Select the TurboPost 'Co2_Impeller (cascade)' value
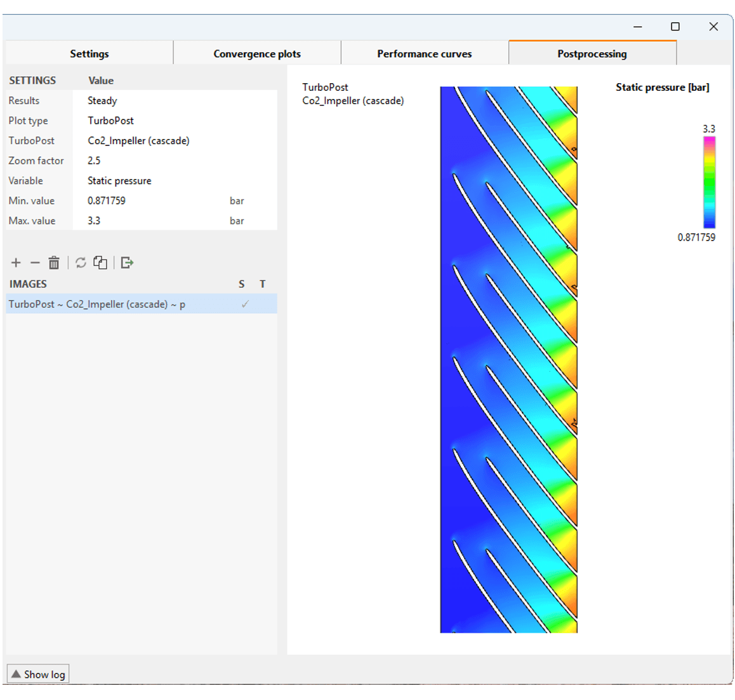The height and width of the screenshot is (700, 735). [x=175, y=140]
